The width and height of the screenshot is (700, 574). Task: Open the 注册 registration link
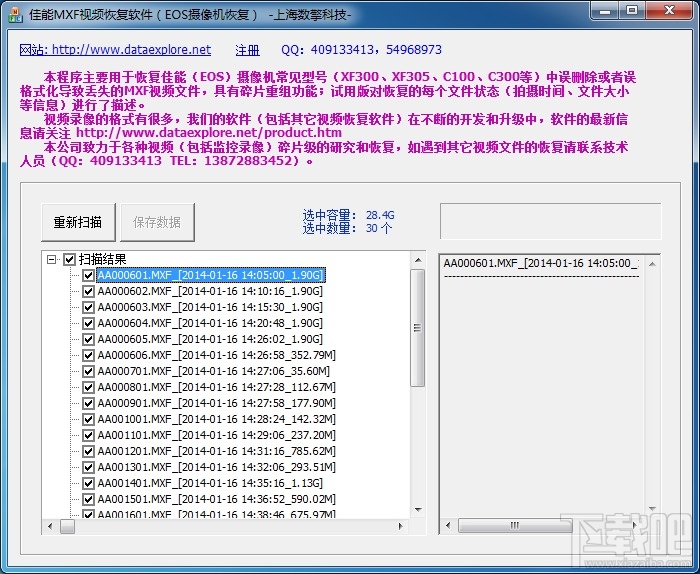click(247, 50)
